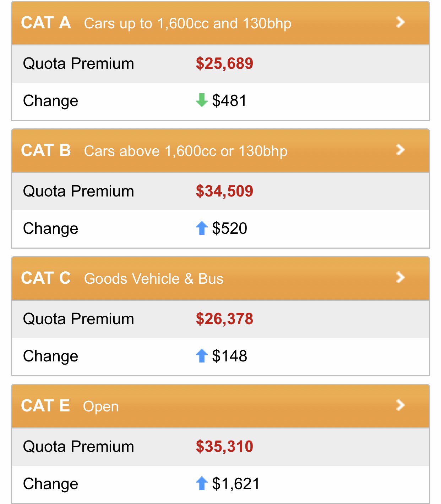Click 'Cars above 1,600cc or 130bhp' description

186,151
